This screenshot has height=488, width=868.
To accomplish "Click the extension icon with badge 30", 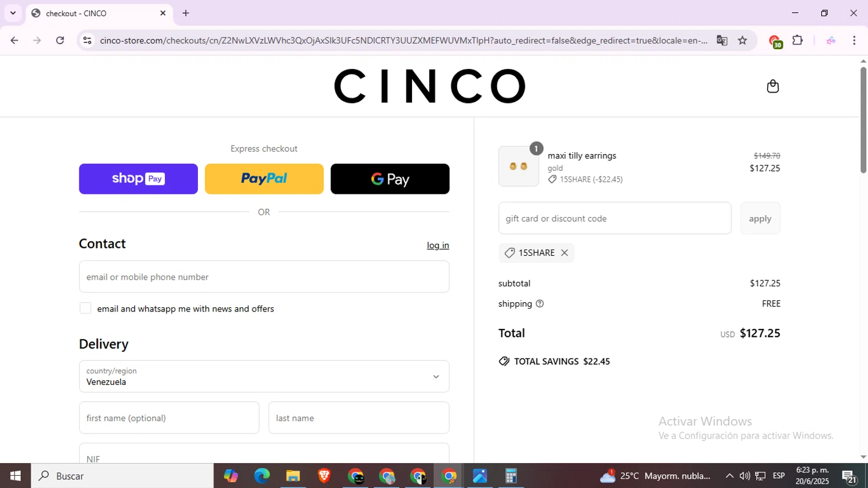I will [775, 41].
